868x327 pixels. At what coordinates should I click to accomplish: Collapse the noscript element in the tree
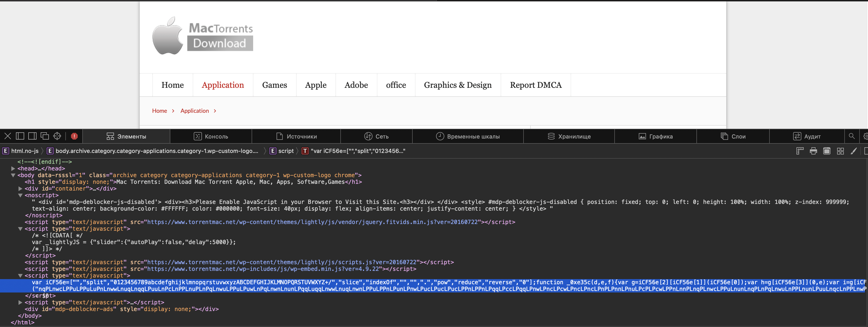(x=21, y=195)
